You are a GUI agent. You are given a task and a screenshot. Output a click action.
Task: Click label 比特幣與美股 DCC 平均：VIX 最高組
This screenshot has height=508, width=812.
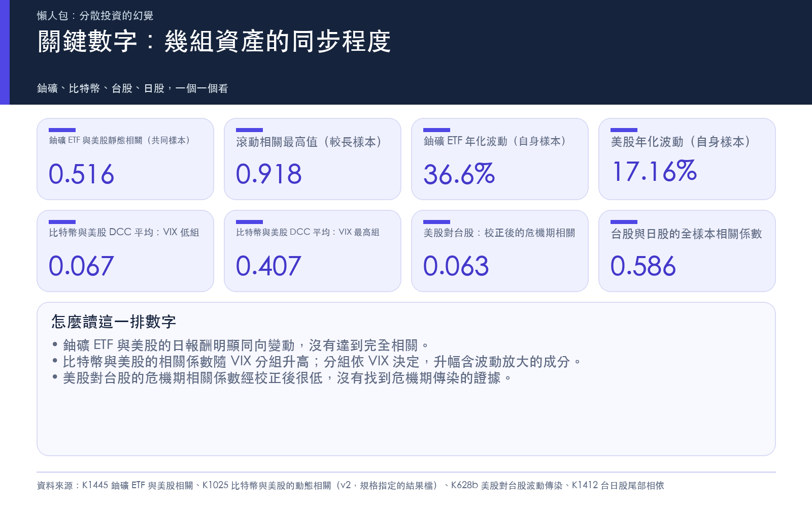(308, 232)
